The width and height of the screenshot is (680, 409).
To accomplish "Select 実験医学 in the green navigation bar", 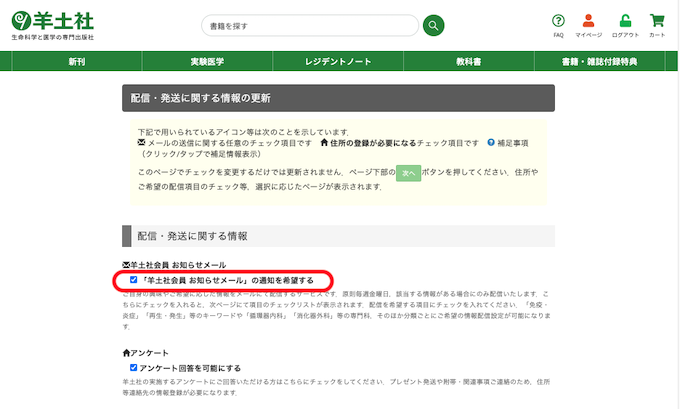I will (208, 62).
